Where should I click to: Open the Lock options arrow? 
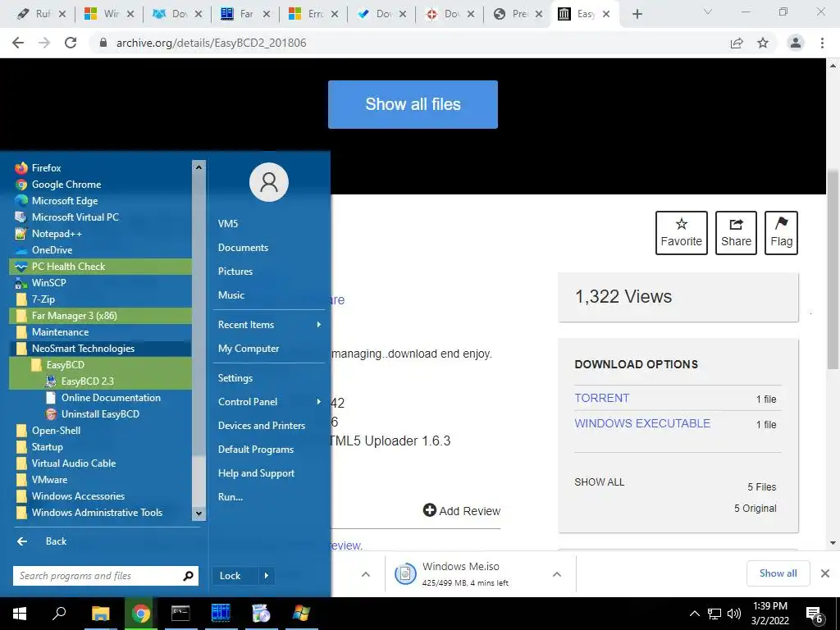267,576
